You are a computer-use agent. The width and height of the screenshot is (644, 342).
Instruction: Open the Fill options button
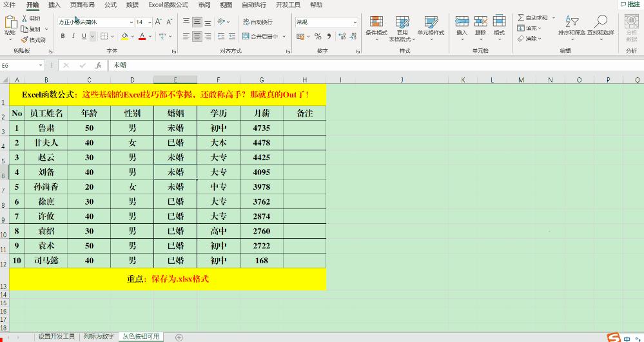[529, 28]
